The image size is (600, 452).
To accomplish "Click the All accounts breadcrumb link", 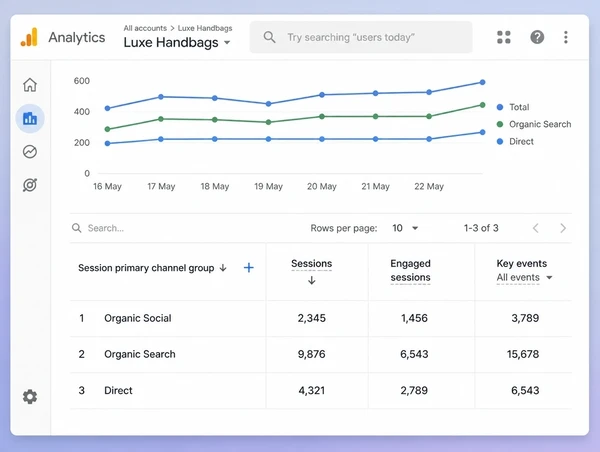I will pos(145,28).
